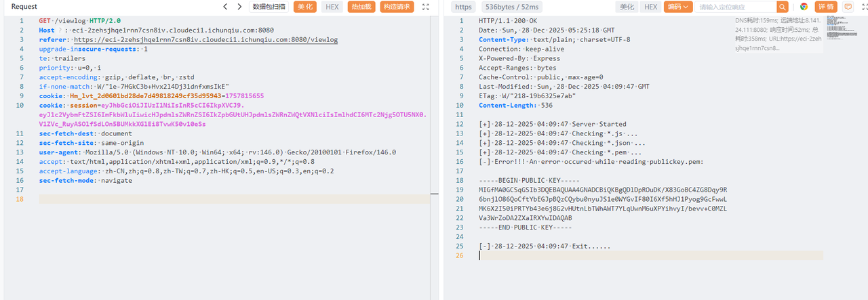Toggle 美化 beautify in Request panel
Screen dimensions: 868x300
click(x=305, y=7)
